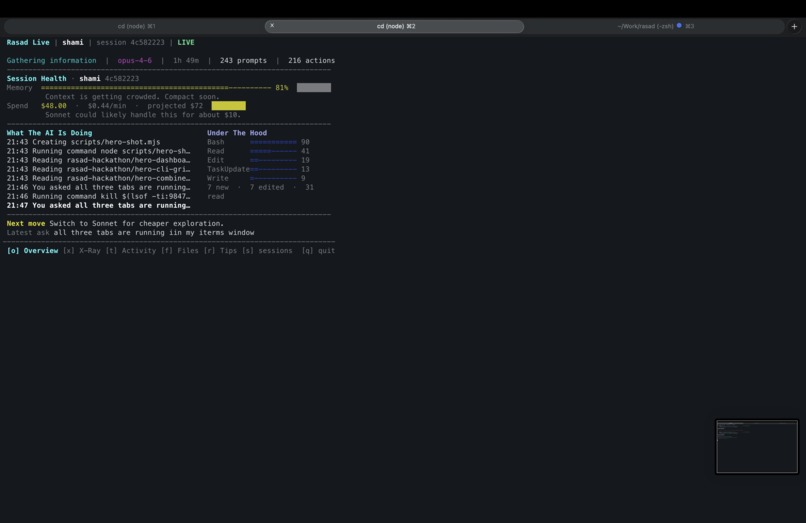Add a new terminal tab with plus
The image size is (806, 523).
click(794, 26)
